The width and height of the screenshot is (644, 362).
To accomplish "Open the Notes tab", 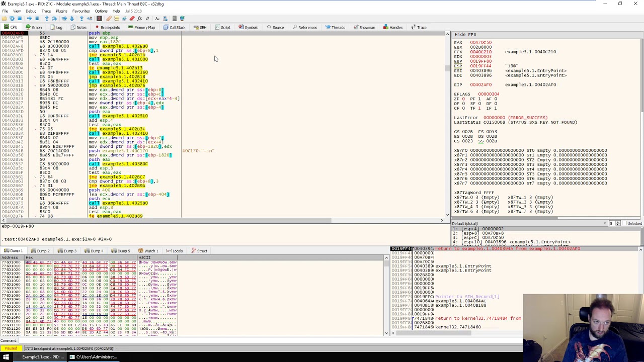I will coord(78,27).
